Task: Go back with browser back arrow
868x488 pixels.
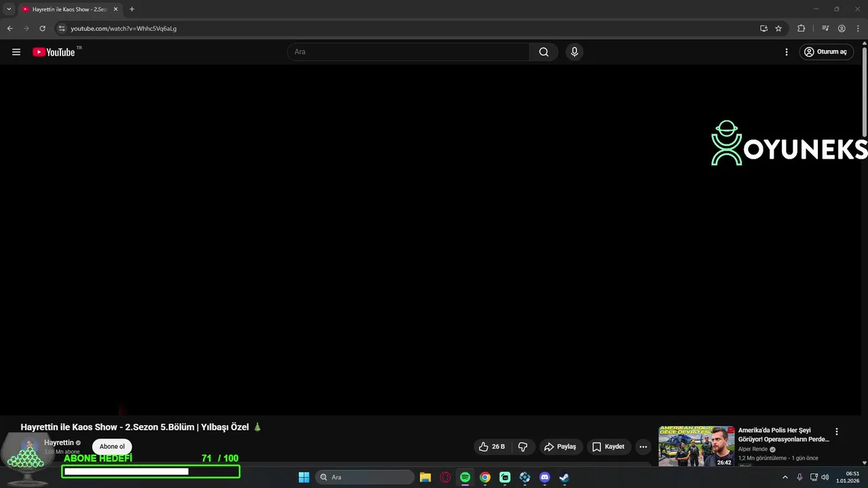Action: tap(9, 28)
